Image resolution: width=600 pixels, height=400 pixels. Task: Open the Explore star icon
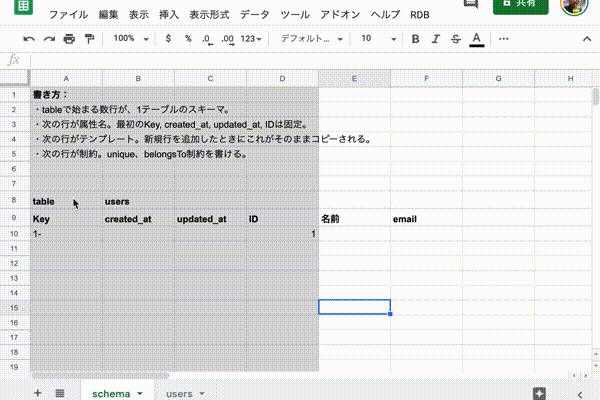(x=539, y=393)
